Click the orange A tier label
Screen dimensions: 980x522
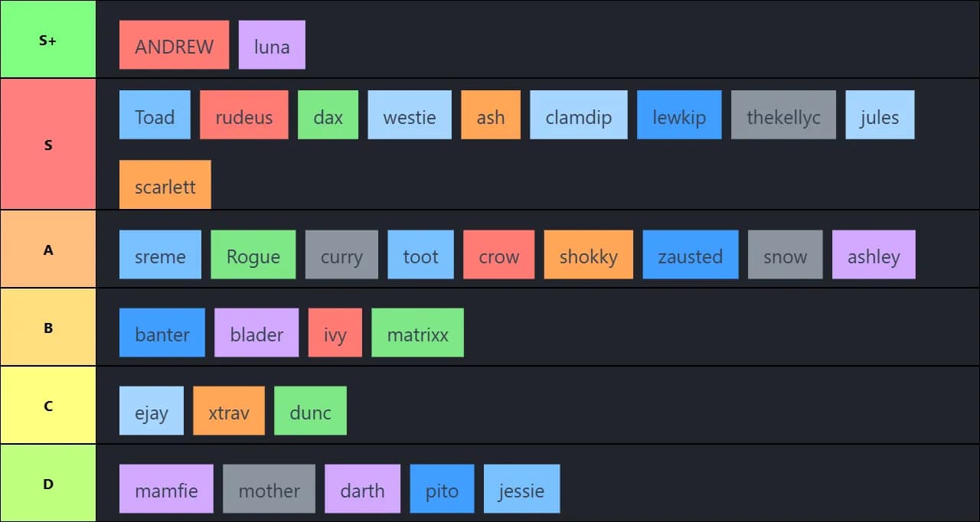47,249
